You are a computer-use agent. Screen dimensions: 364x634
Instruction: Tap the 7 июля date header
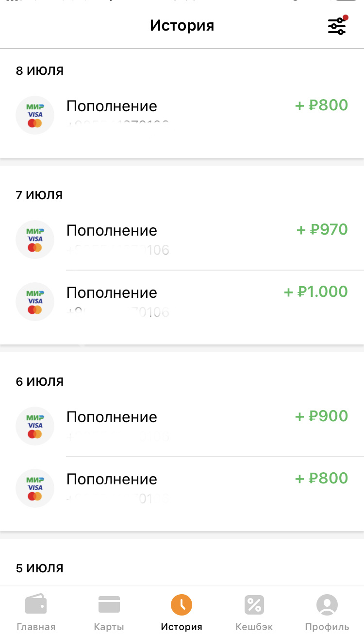pos(39,195)
